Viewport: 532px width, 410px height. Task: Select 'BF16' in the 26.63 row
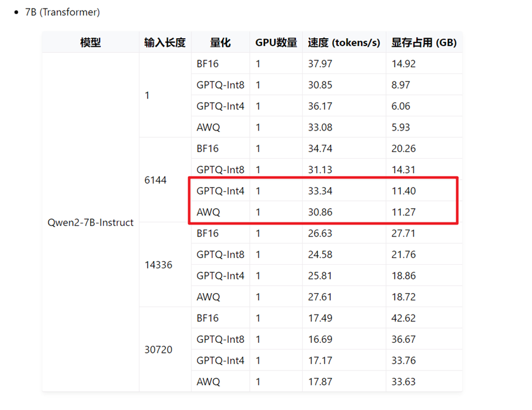click(207, 233)
